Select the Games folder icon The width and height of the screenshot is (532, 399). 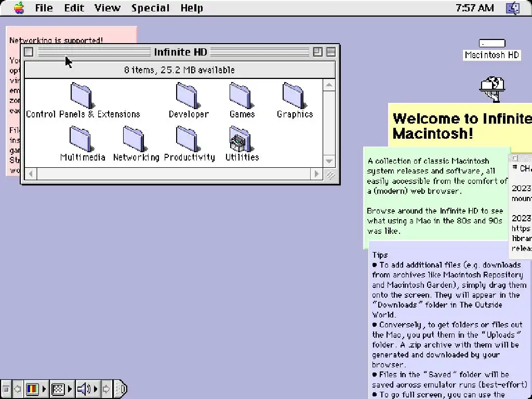point(242,96)
